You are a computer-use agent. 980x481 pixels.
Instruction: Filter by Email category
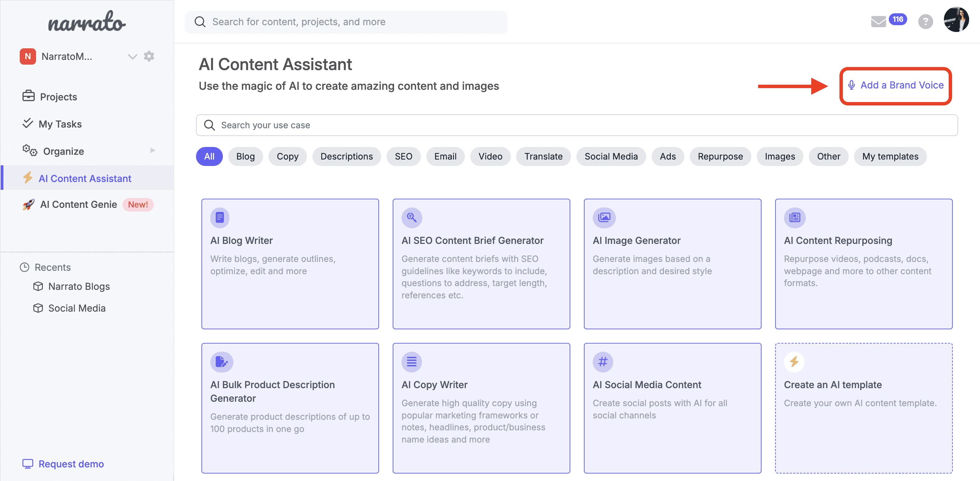tap(445, 156)
